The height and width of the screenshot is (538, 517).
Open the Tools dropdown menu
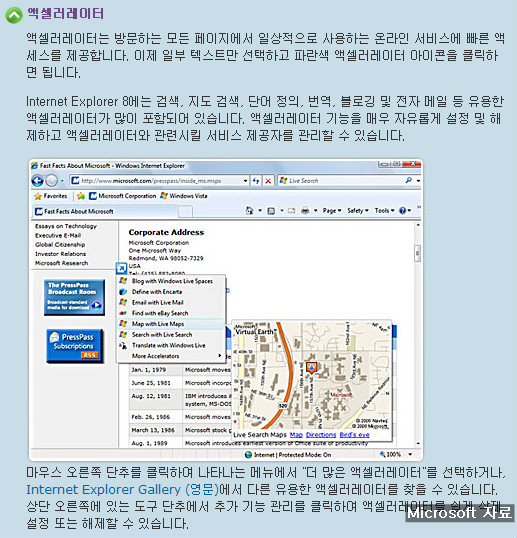384,211
